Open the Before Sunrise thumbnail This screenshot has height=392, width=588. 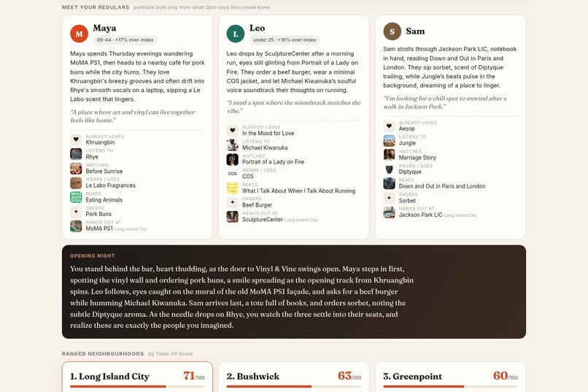pyautogui.click(x=76, y=169)
